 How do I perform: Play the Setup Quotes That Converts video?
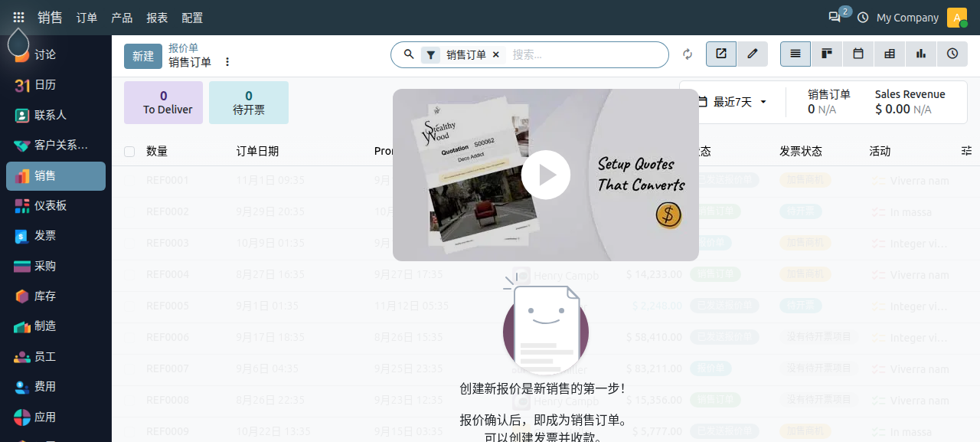point(546,175)
